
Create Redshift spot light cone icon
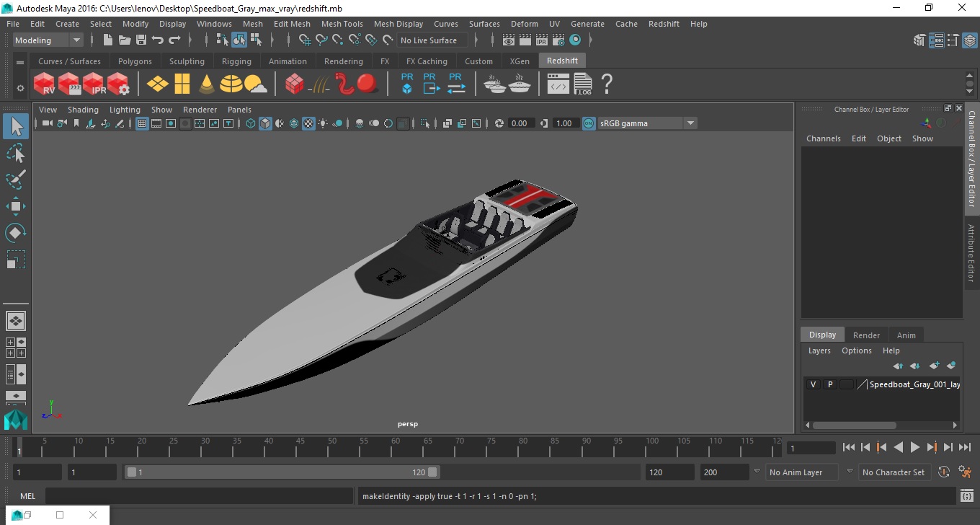[207, 84]
